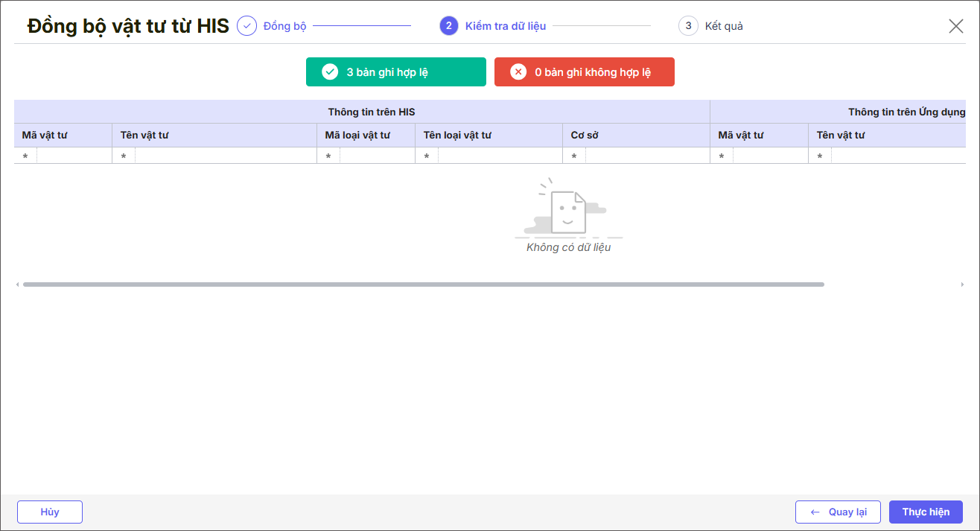Close the HIS sync dialog
980x531 pixels.
[956, 26]
